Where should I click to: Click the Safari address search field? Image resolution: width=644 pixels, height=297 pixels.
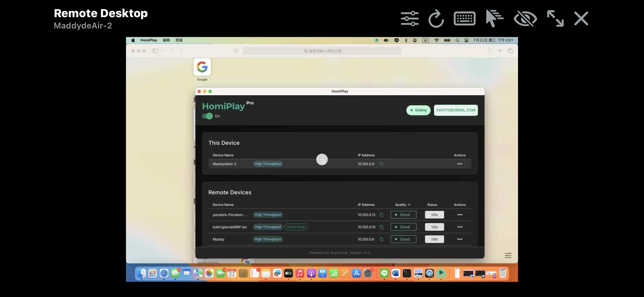(322, 51)
